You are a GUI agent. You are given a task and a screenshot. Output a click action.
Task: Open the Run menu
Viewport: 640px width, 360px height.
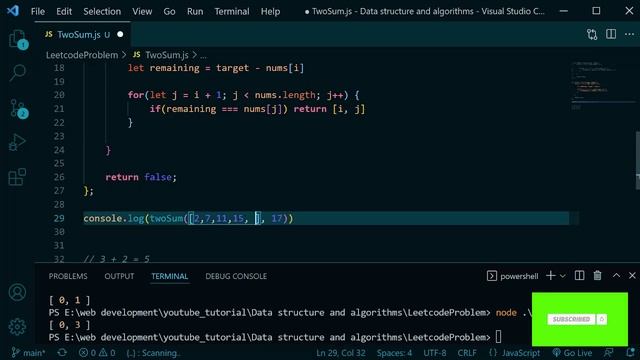tap(195, 11)
